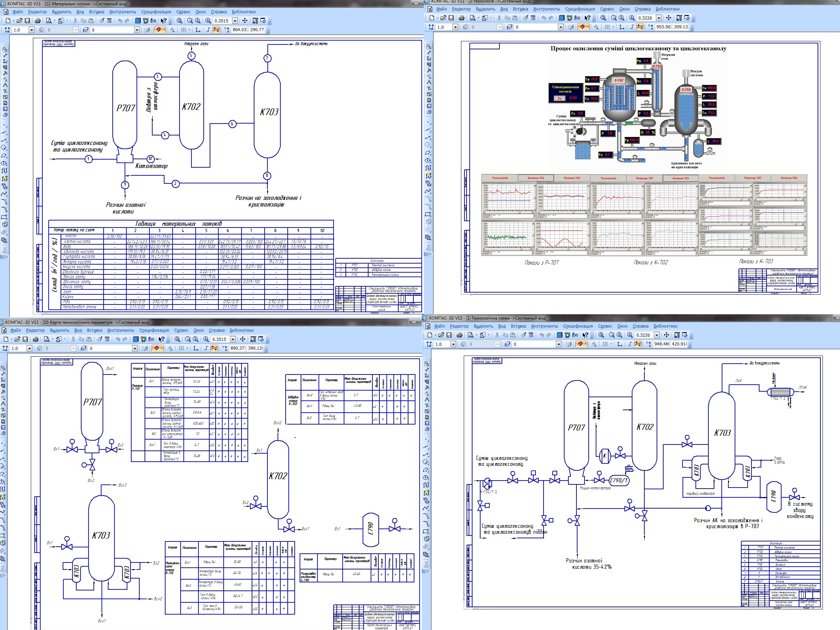Click Pan (move view) icon in 3-технологія window
Viewport: 840px width, 630px height.
pyautogui.click(x=669, y=18)
